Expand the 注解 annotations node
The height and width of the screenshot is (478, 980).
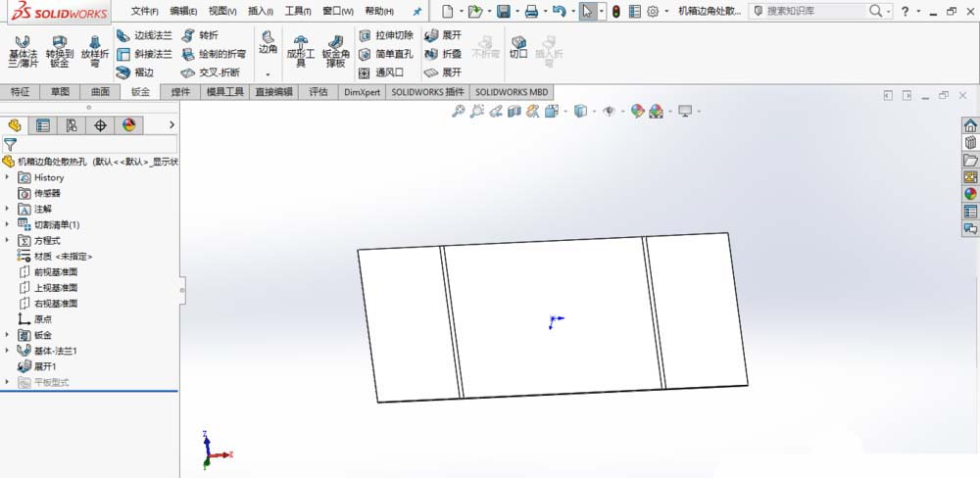point(8,209)
